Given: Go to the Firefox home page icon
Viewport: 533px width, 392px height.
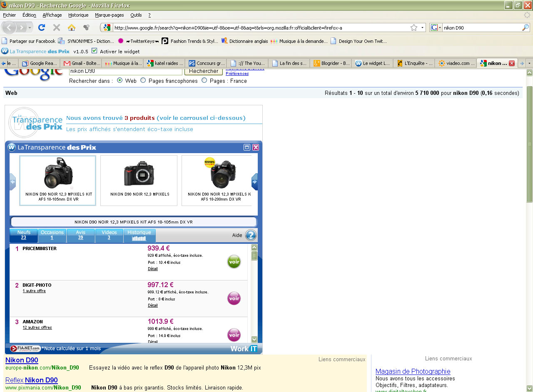Looking at the screenshot, I should click(72, 27).
